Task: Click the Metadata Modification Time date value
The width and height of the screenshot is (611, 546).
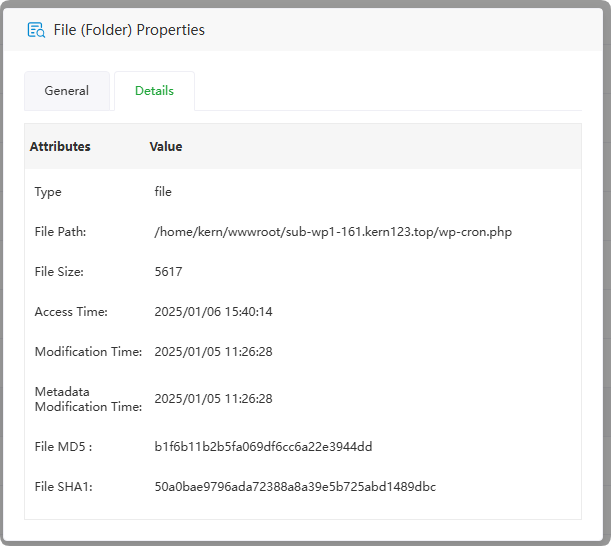Action: coord(213,399)
